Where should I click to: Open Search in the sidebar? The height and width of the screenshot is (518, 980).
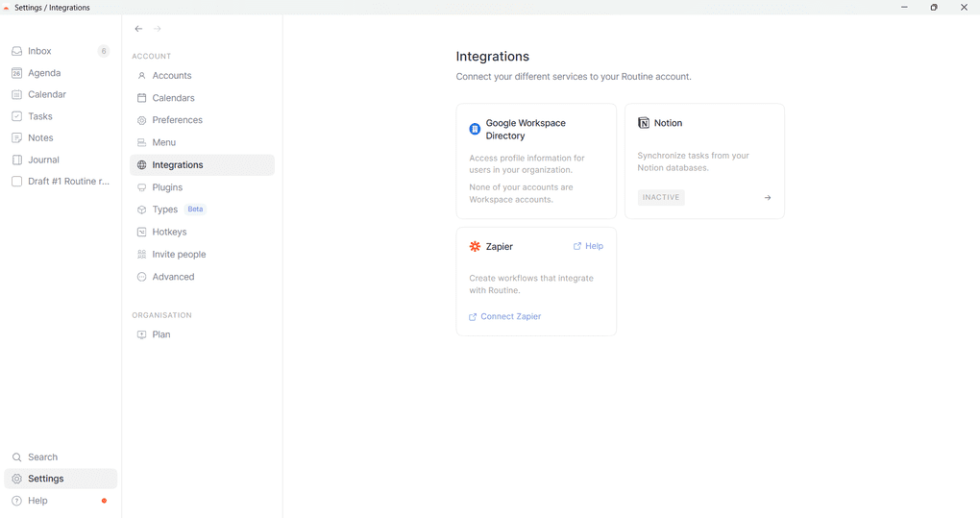pyautogui.click(x=60, y=457)
